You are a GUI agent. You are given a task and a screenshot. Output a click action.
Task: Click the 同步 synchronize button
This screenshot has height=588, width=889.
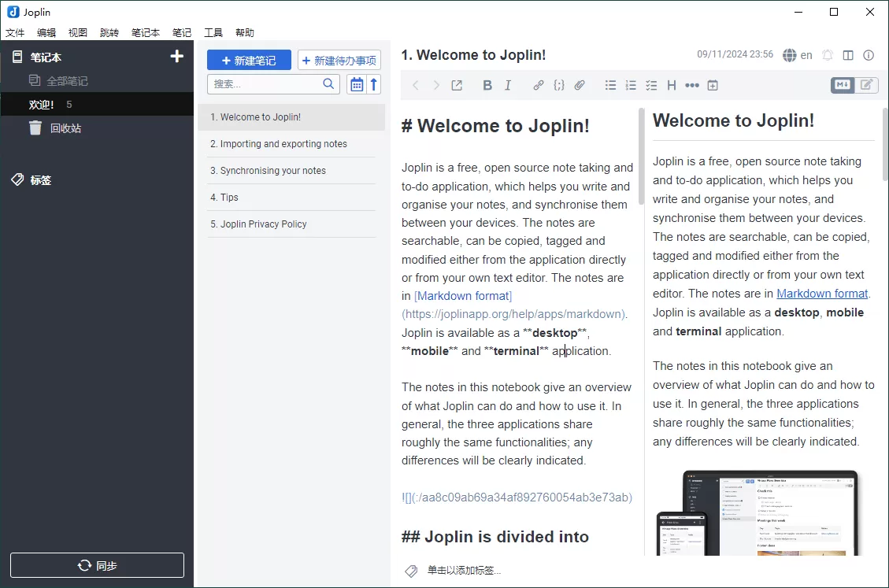[97, 564]
